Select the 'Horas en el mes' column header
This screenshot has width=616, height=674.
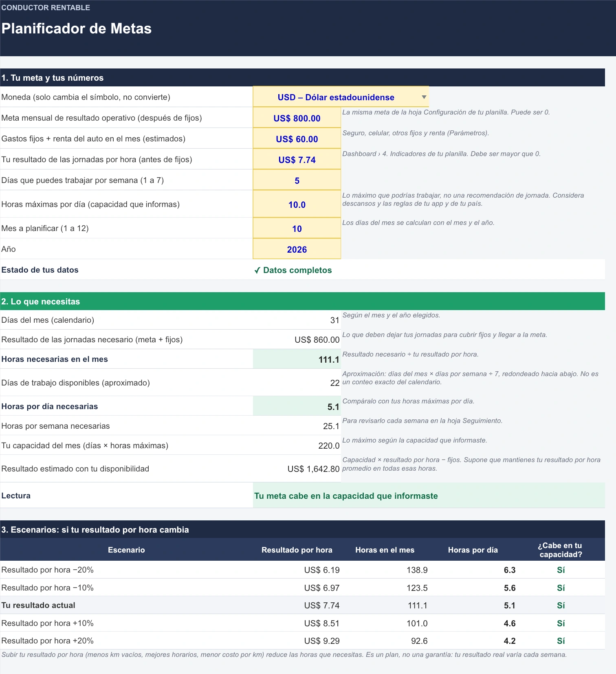385,550
